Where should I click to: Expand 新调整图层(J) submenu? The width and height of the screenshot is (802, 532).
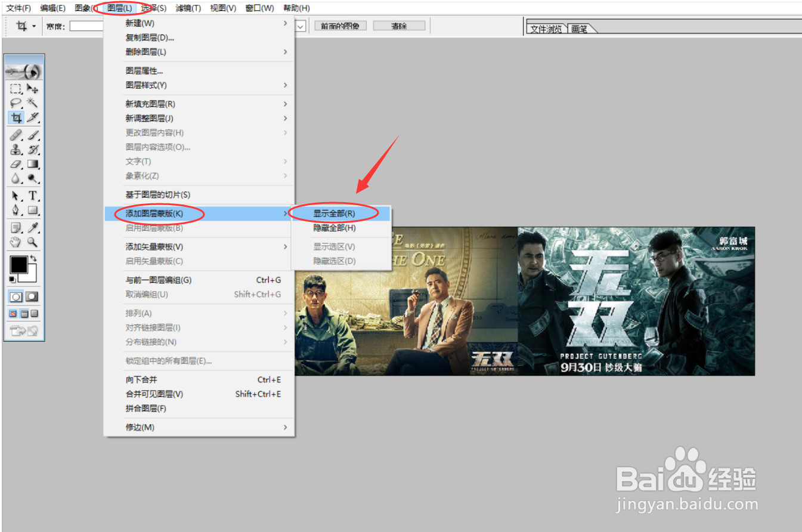(x=285, y=118)
